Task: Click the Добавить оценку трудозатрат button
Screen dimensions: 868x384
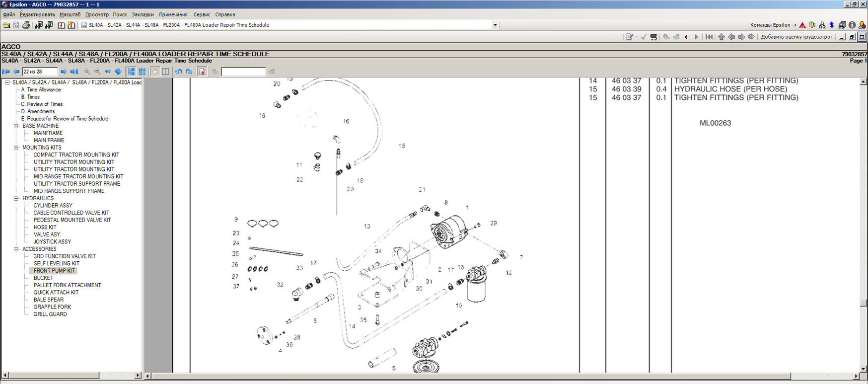Action: pos(796,37)
